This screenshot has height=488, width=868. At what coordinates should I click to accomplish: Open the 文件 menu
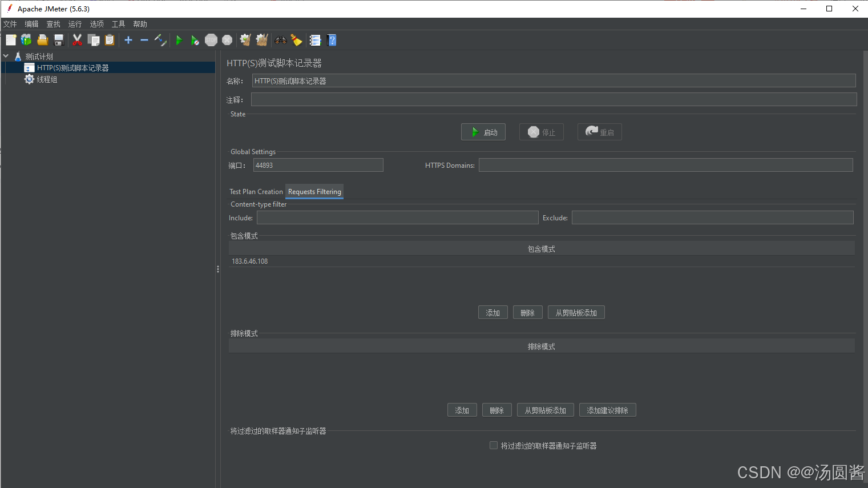click(x=10, y=24)
